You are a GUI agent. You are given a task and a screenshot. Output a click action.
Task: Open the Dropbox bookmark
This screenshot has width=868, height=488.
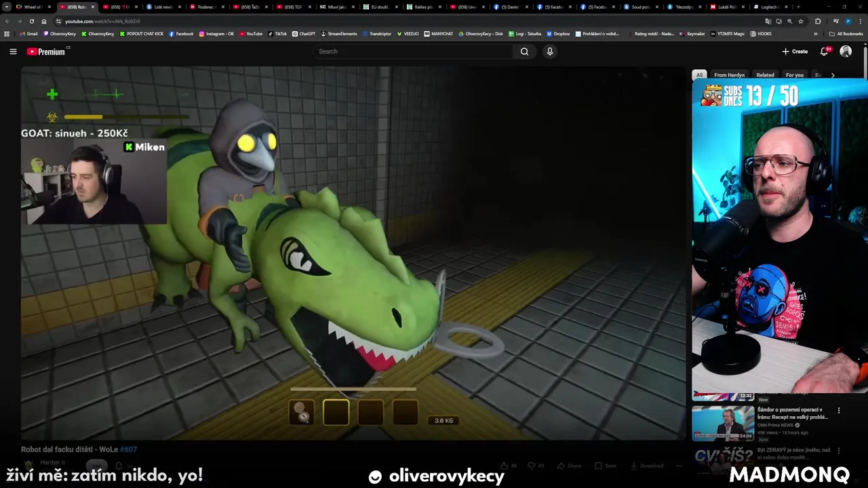click(558, 33)
